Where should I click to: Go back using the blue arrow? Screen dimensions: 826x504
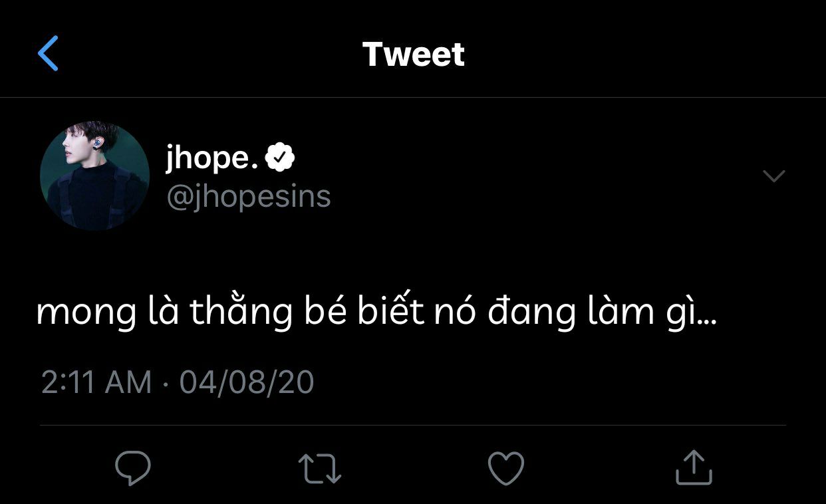48,54
